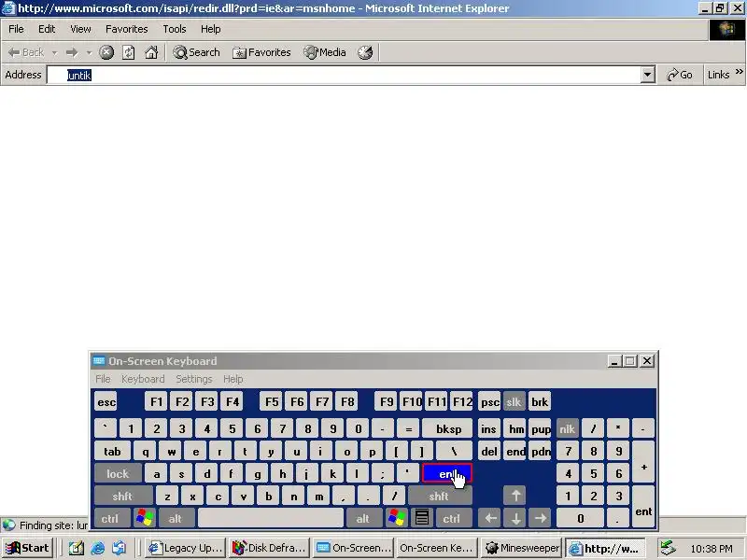Click the IE throbber logo

pyautogui.click(x=726, y=30)
